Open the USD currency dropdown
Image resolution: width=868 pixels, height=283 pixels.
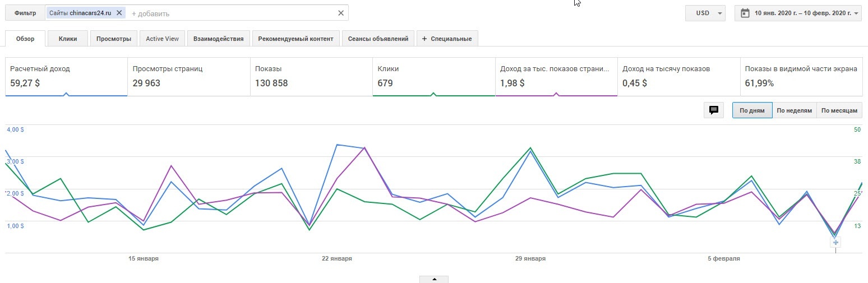(x=705, y=13)
